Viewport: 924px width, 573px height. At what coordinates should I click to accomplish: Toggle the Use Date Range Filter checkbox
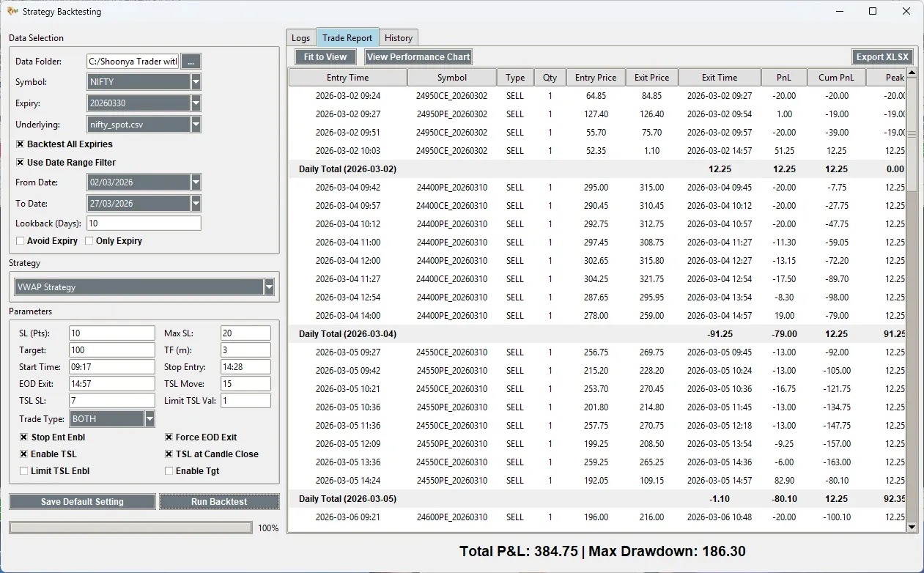click(21, 163)
